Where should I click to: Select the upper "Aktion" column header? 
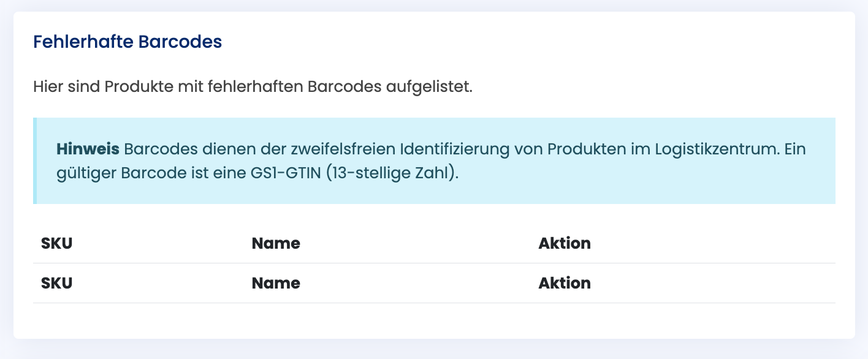(x=564, y=243)
